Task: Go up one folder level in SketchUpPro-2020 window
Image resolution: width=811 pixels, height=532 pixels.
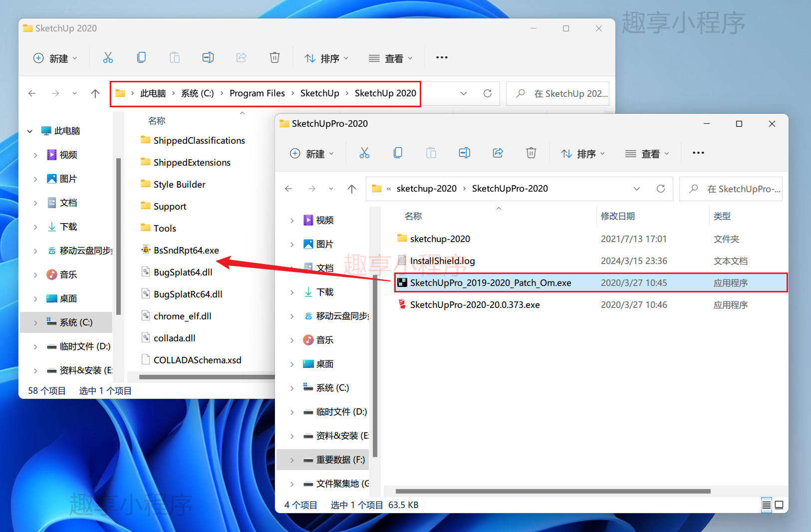Action: 352,189
